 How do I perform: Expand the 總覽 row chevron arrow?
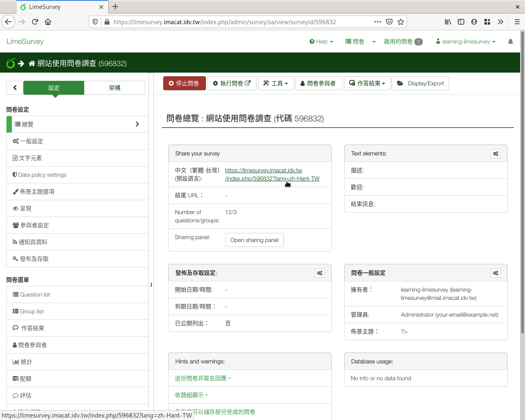[x=137, y=124]
